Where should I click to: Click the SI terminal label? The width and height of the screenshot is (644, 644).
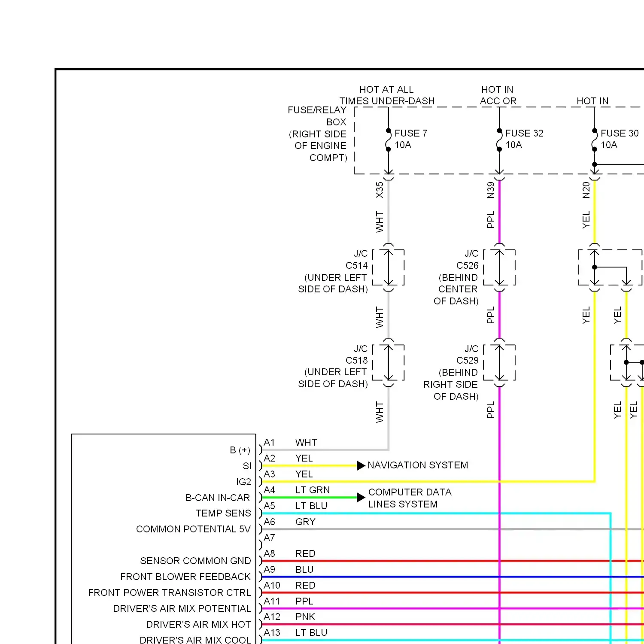(247, 466)
